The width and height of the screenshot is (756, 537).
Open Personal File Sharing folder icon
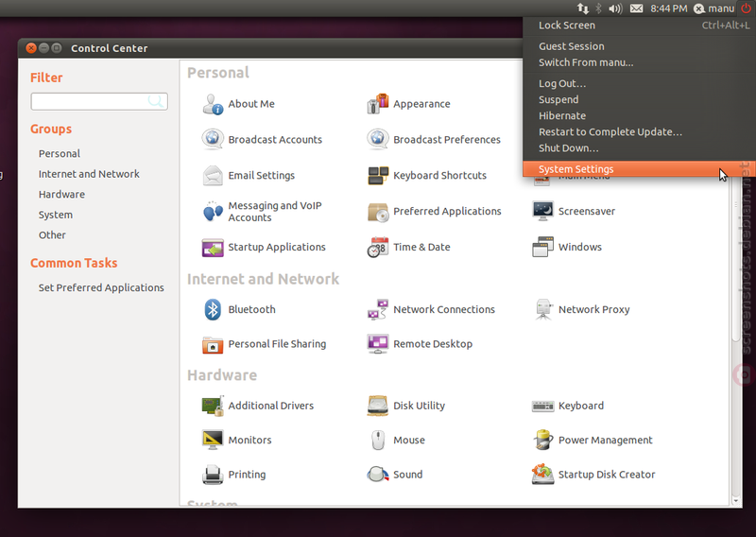pos(213,344)
